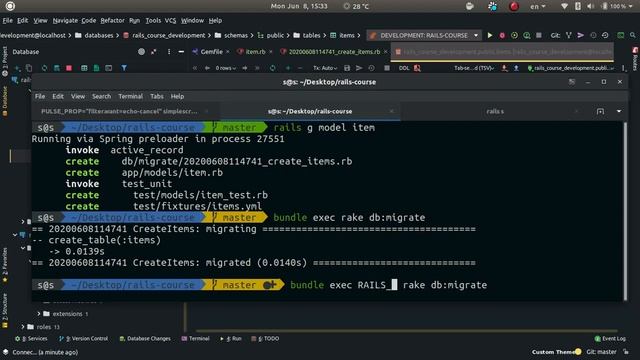640x360 pixels.
Task: Open the Ubuntu activities icon top left
Action: 10,6
